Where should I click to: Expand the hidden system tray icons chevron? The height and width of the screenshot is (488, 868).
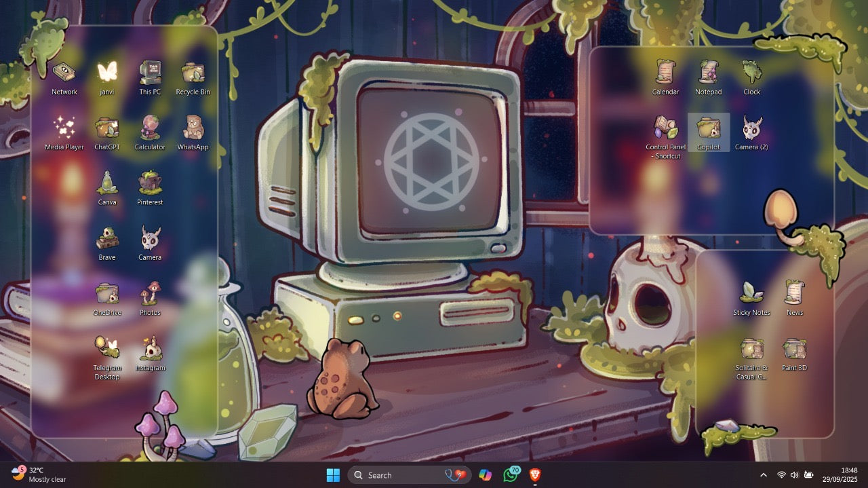tap(764, 475)
